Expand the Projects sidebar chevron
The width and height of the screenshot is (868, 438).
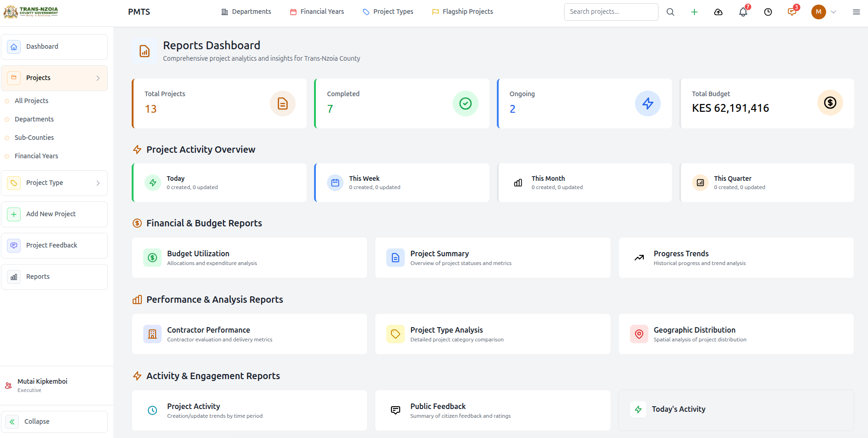pyautogui.click(x=98, y=78)
